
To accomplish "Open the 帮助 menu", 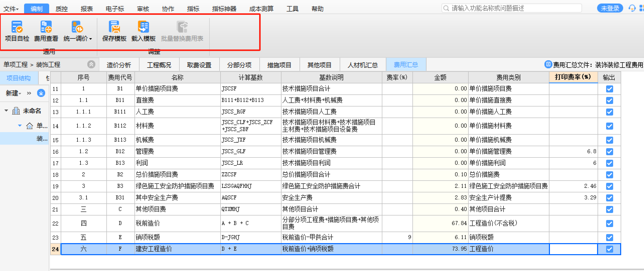I will [317, 9].
